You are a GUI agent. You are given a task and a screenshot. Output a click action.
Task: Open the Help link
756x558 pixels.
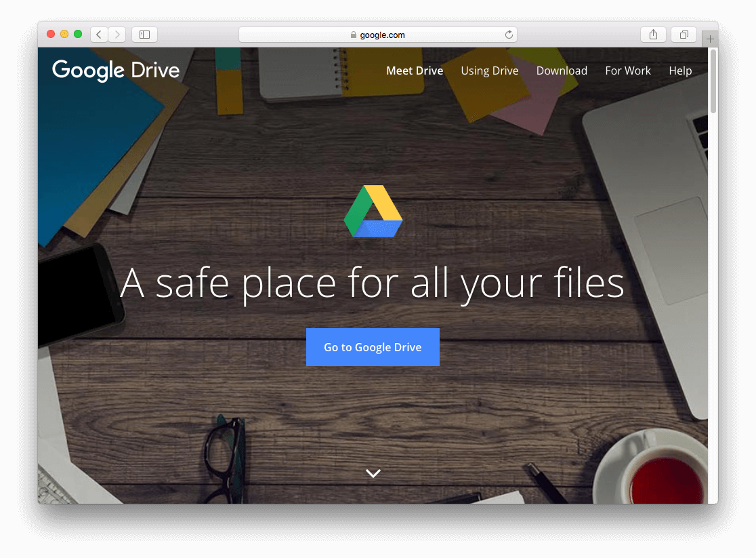point(680,71)
